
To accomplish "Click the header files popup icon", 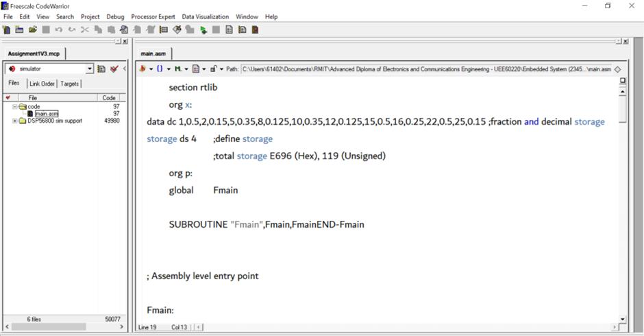I will point(143,69).
